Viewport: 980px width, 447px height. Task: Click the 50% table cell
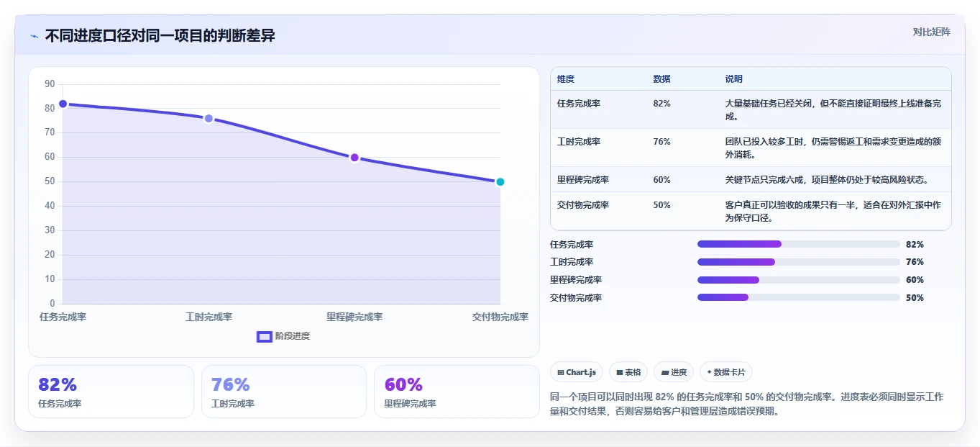click(x=661, y=205)
